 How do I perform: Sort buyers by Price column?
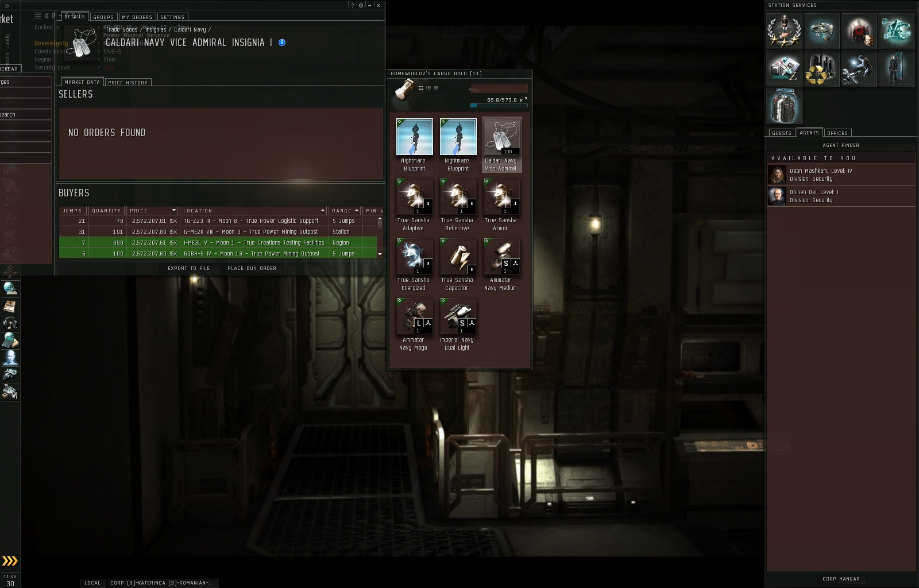(x=153, y=211)
